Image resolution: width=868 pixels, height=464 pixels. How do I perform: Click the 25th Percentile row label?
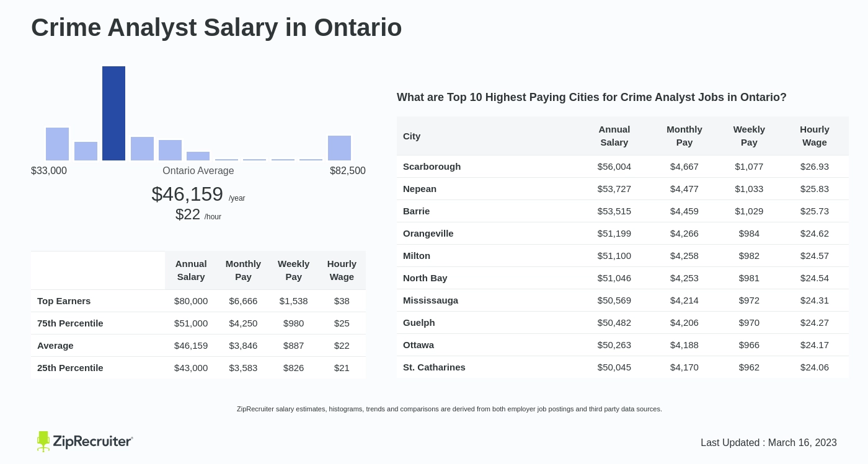point(70,367)
